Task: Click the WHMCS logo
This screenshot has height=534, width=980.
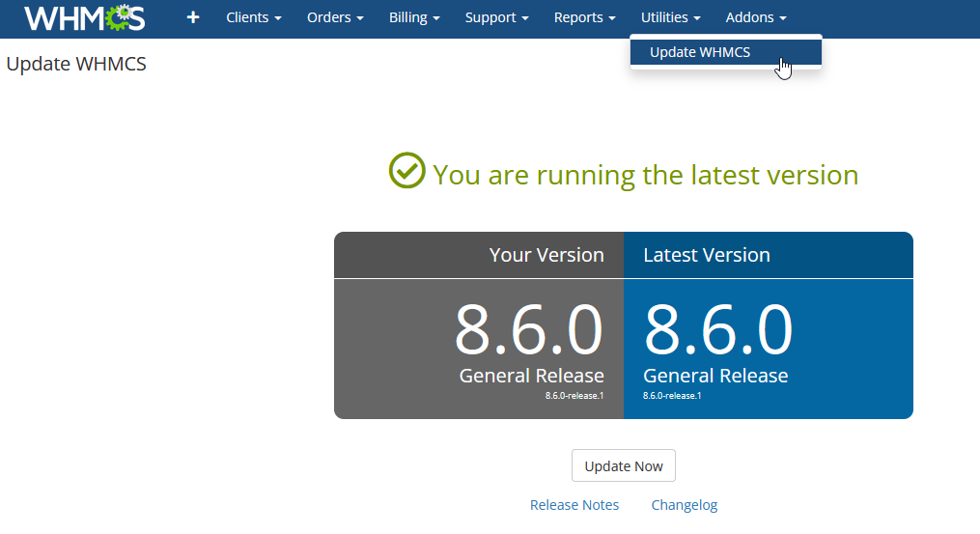Action: 84,17
